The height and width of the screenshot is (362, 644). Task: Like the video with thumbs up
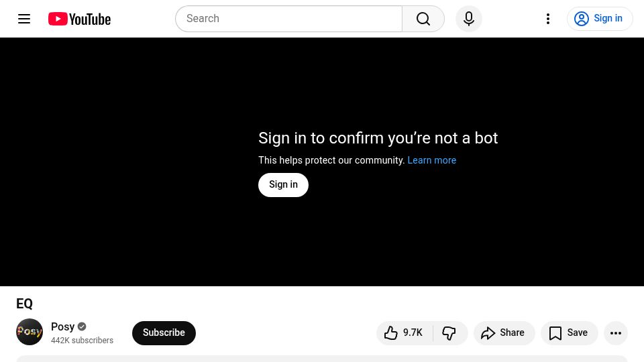pos(404,333)
